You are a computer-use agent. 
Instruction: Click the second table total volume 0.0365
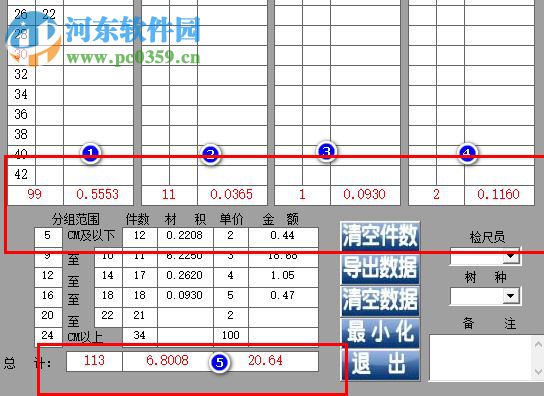232,195
